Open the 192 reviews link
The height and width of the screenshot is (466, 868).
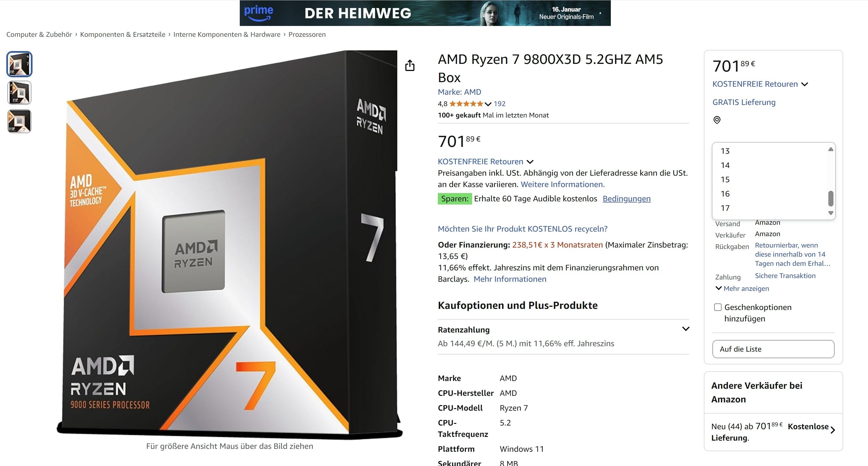500,104
